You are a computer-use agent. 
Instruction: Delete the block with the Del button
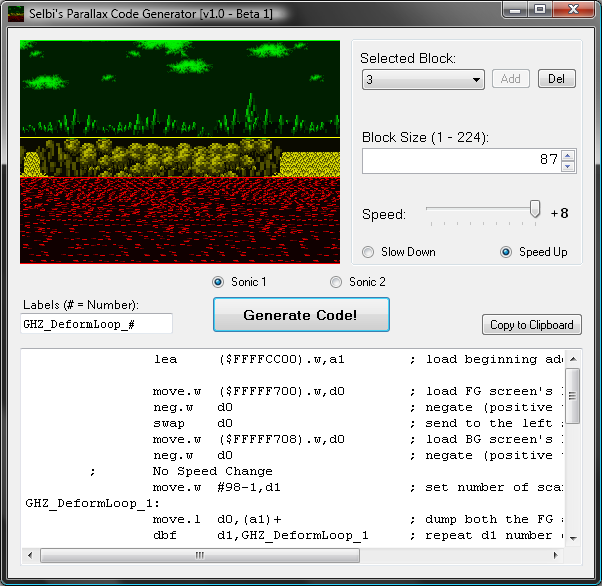click(x=557, y=79)
